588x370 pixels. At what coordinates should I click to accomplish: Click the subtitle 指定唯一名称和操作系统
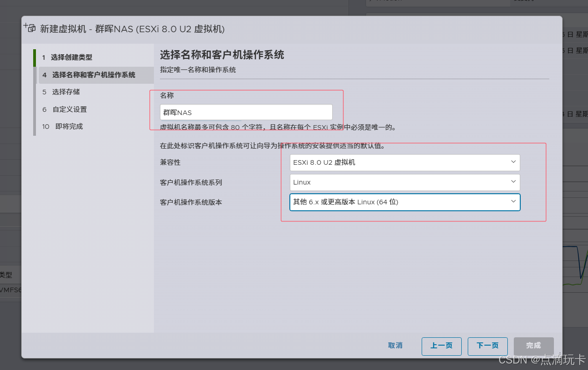tap(198, 70)
